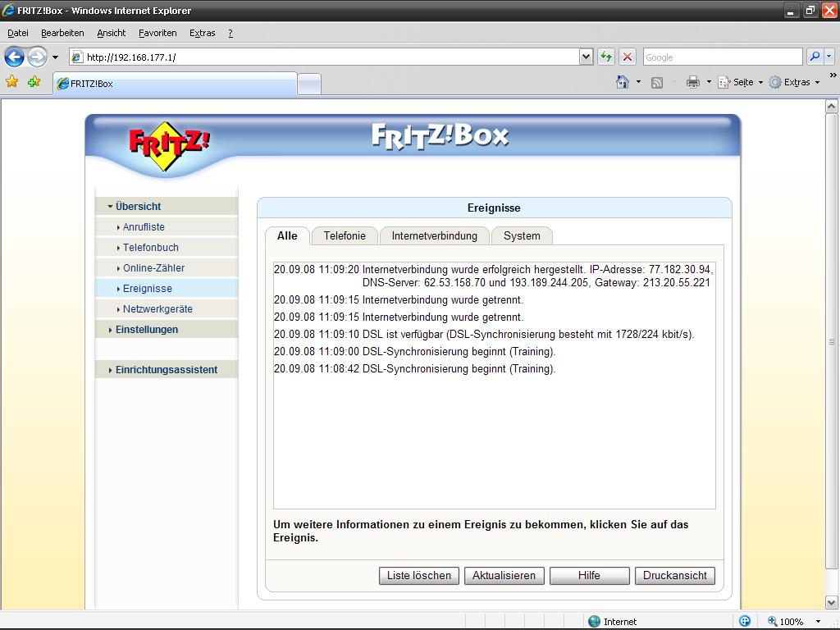Click the 11:09:10 DSL ist verfügbar event
Viewport: 840px width, 630px height.
pos(484,335)
